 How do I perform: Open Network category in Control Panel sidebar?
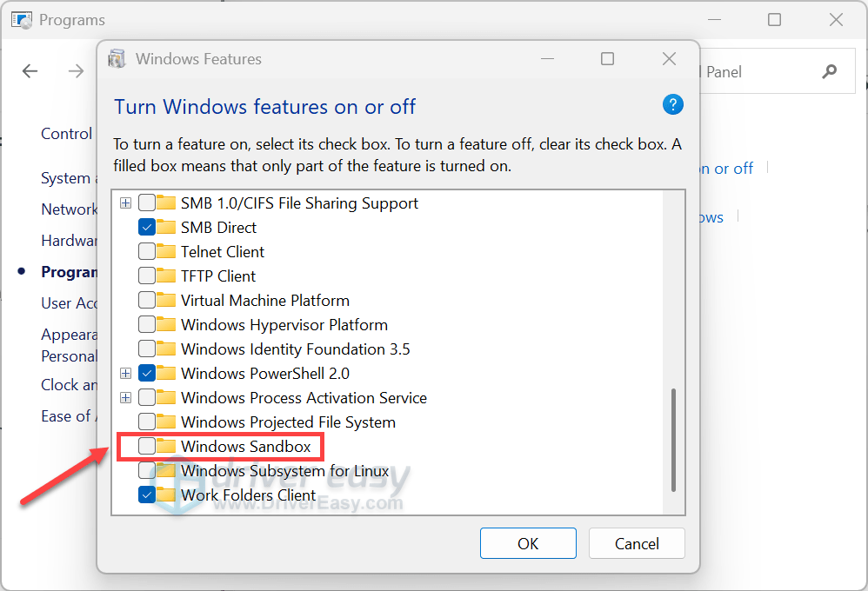pos(69,209)
